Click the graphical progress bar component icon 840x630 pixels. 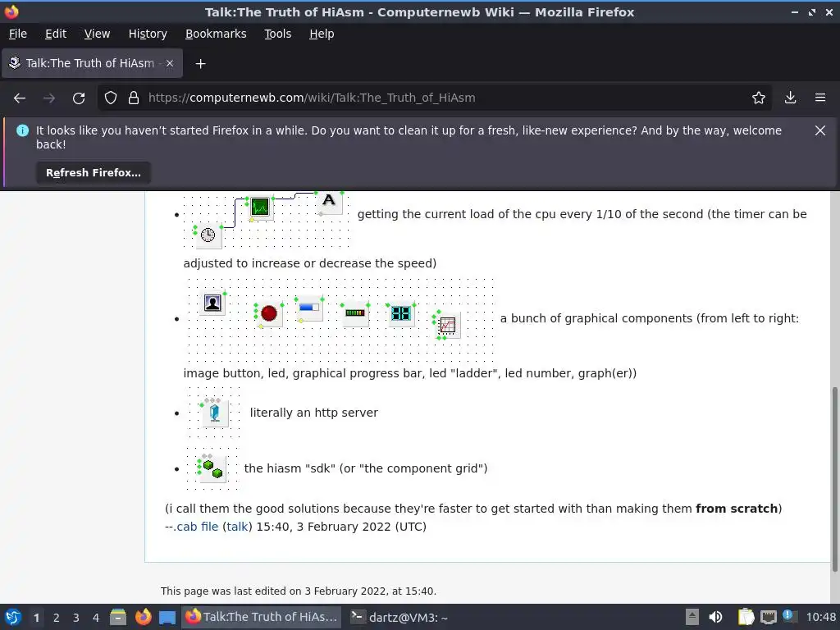(x=309, y=308)
